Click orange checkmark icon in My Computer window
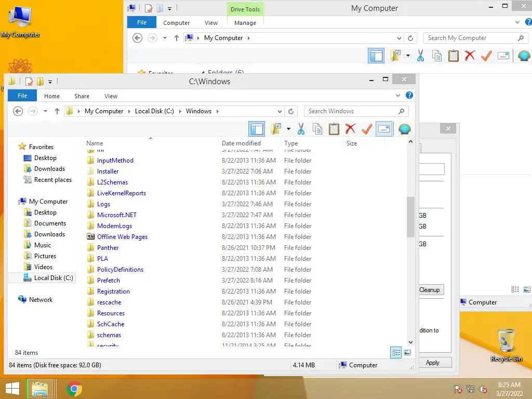The image size is (532, 399). pos(486,56)
